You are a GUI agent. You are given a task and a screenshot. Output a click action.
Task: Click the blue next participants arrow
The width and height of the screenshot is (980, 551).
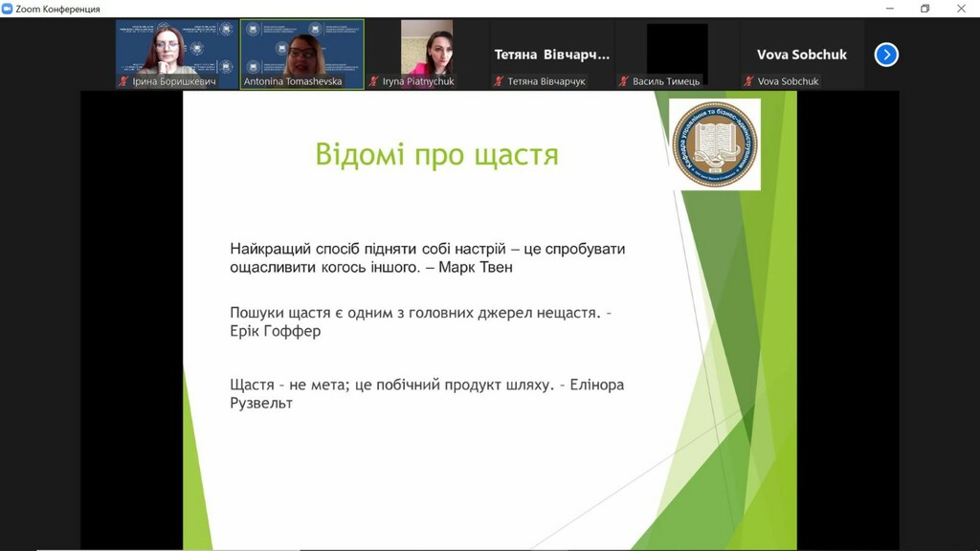tap(885, 55)
